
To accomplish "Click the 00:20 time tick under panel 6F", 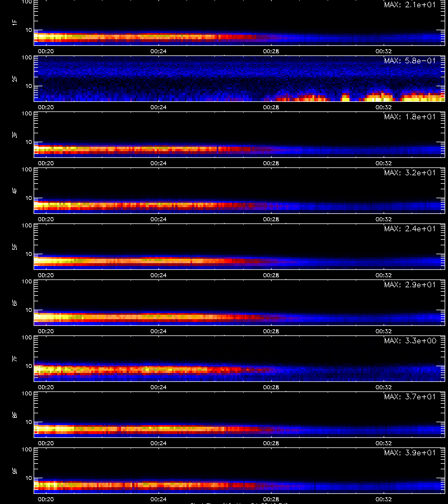I will click(46, 331).
